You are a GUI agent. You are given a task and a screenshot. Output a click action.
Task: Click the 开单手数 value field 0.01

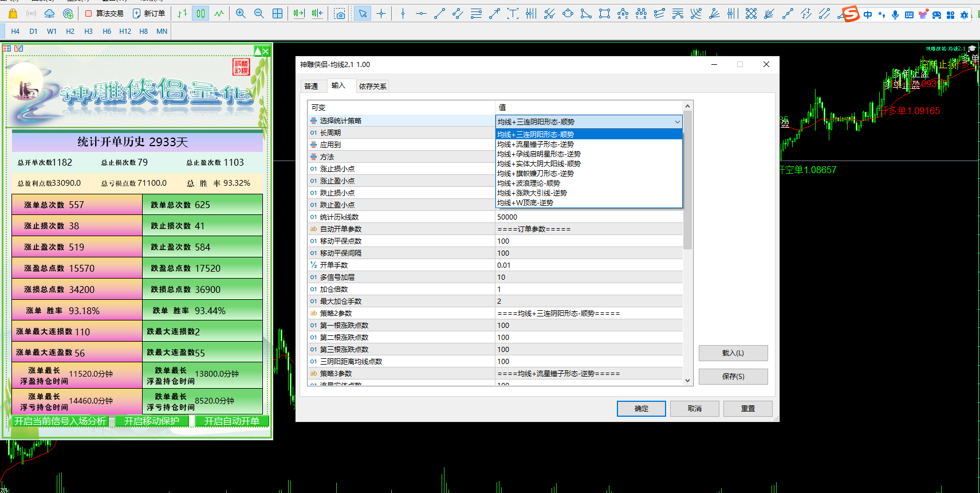click(x=588, y=265)
